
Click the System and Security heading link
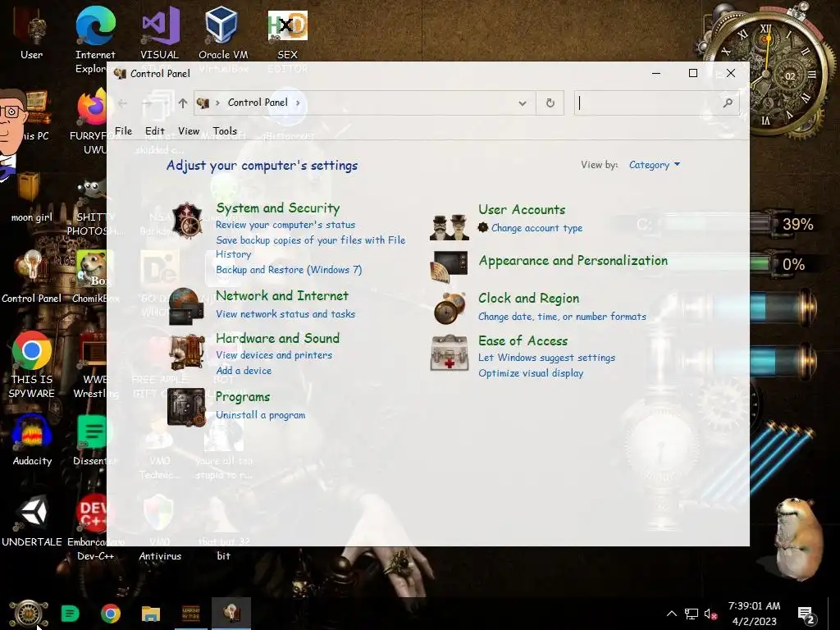pos(278,208)
